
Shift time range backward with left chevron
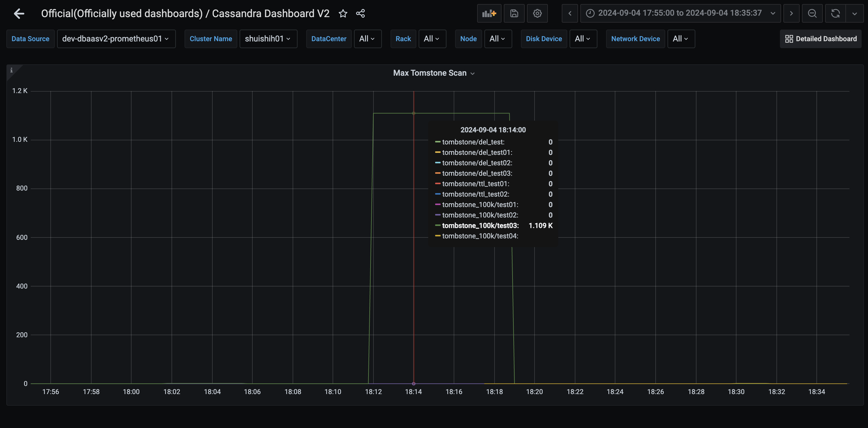tap(570, 14)
